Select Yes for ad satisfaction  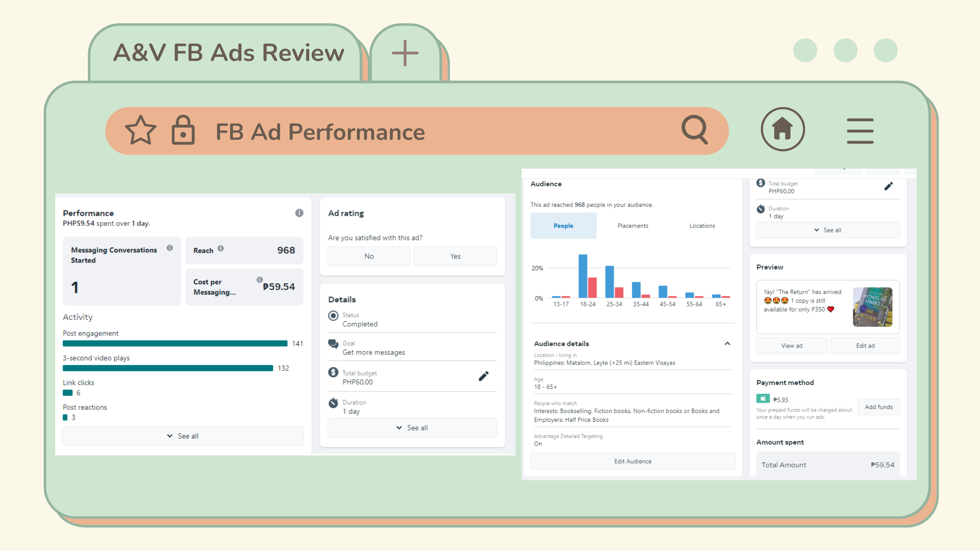point(455,256)
